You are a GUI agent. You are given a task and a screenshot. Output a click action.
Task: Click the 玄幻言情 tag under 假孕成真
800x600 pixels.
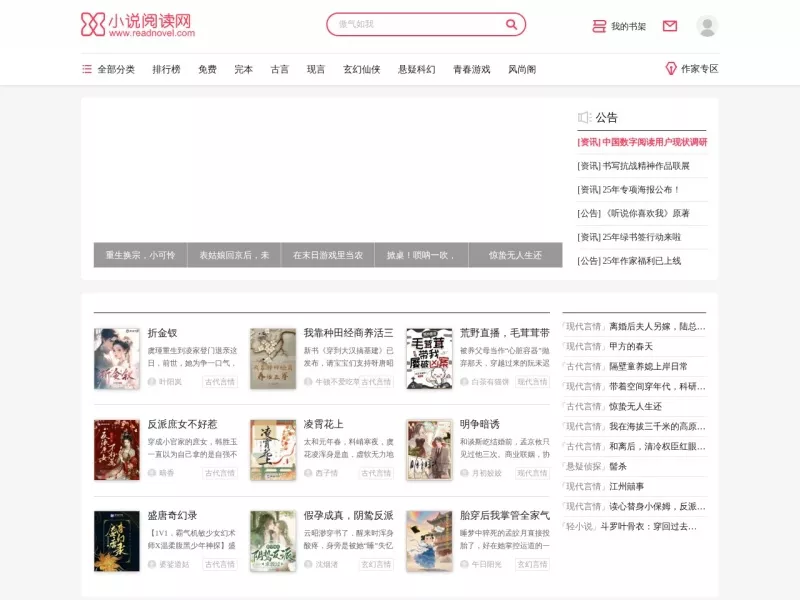click(x=376, y=564)
